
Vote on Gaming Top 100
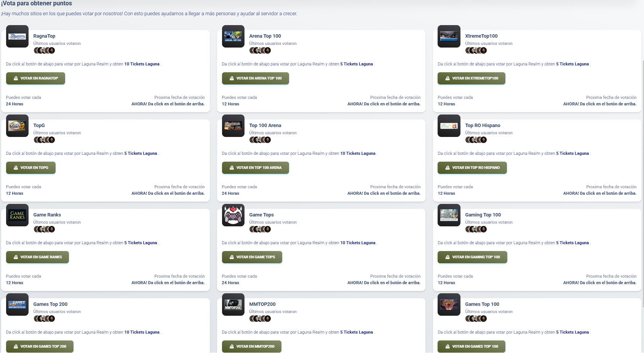pyautogui.click(x=472, y=257)
